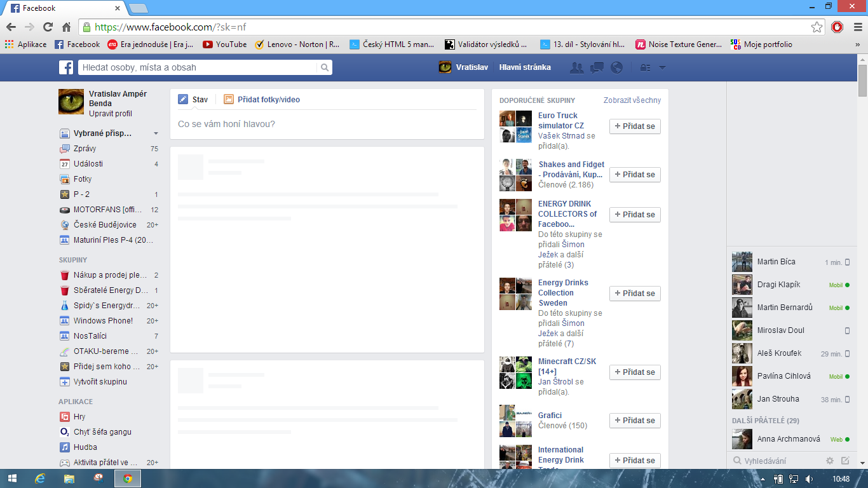Click the Co se vám honí hlavou field
The image size is (868, 488).
[x=327, y=124]
